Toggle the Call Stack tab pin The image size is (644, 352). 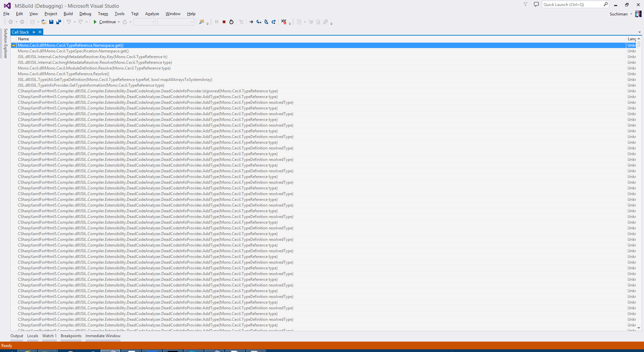click(34, 32)
